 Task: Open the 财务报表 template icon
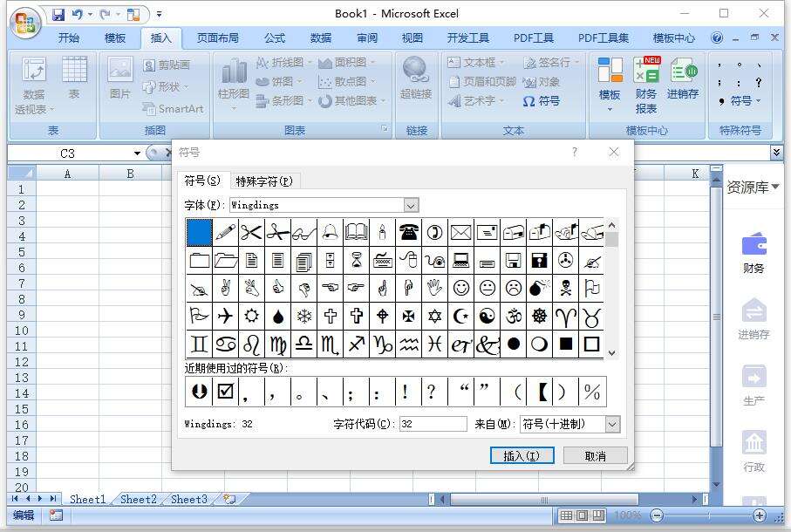(646, 85)
